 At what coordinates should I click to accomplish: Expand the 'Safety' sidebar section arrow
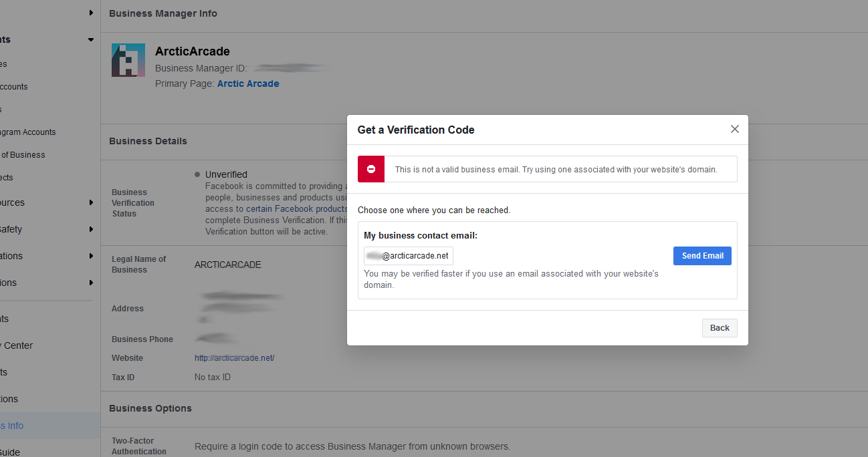(91, 229)
